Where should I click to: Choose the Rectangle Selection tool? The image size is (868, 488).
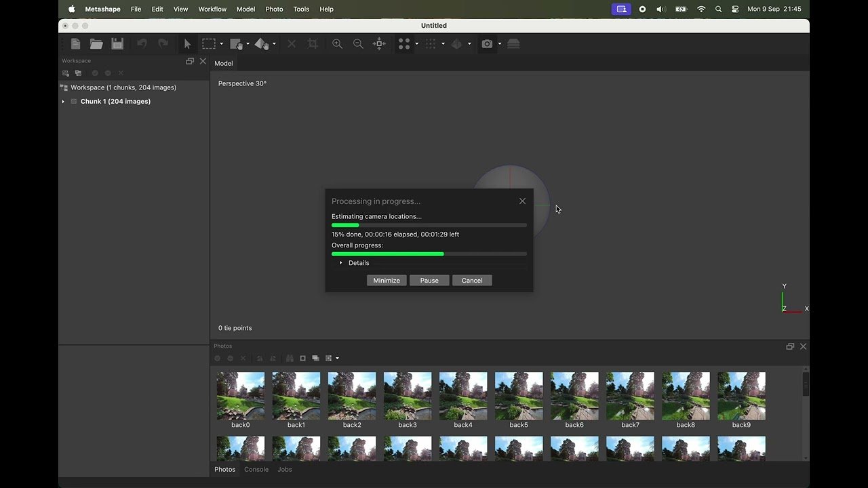point(209,44)
